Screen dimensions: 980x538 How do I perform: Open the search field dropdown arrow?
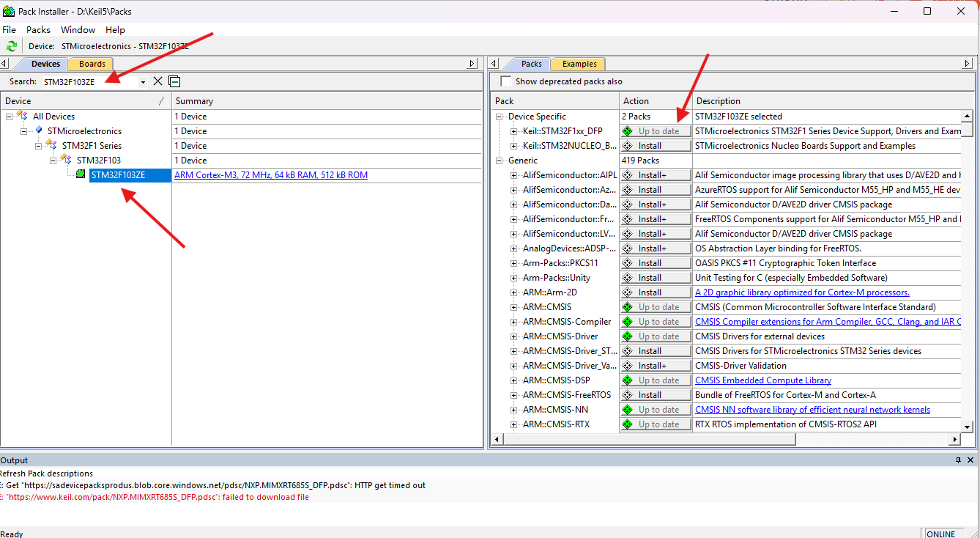click(143, 82)
